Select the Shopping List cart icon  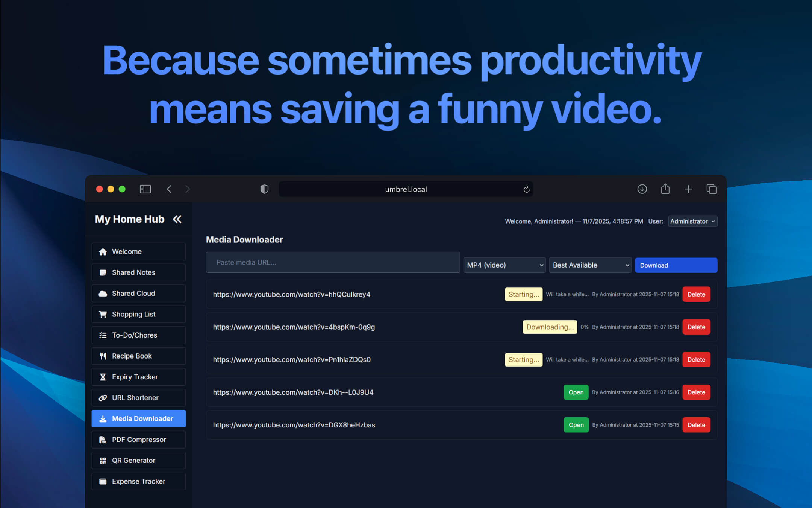pyautogui.click(x=104, y=314)
